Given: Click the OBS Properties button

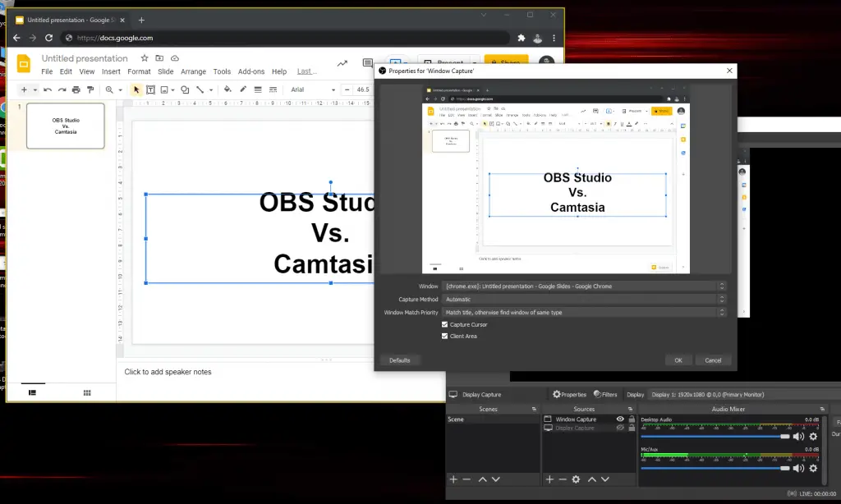Looking at the screenshot, I should (570, 395).
